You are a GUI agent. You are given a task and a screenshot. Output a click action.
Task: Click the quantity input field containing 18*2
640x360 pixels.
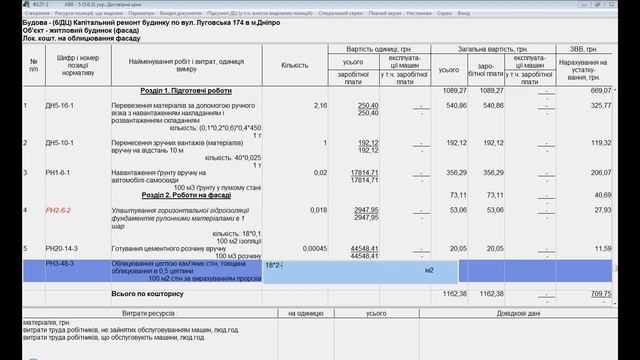pyautogui.click(x=360, y=271)
